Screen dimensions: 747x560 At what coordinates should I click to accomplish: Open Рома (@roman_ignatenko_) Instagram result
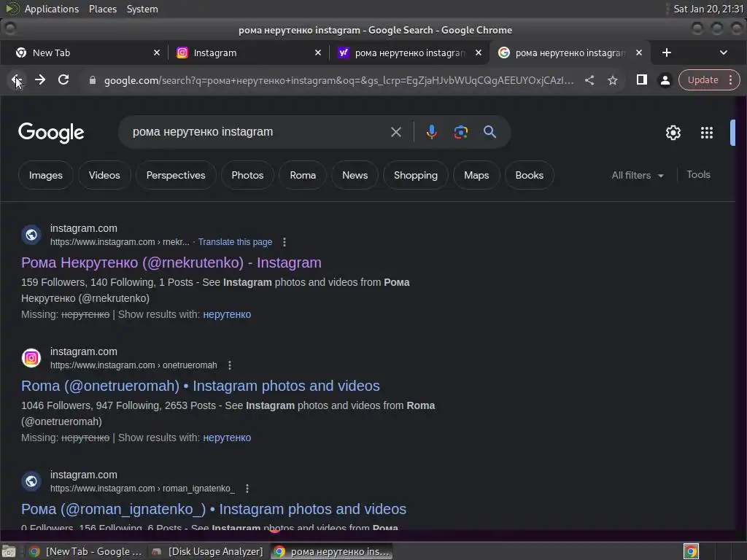[x=214, y=509]
